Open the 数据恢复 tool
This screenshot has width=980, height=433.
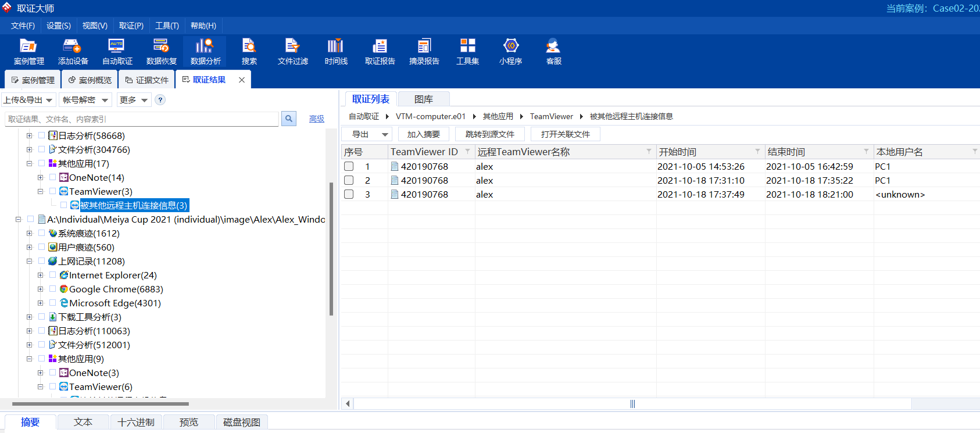point(161,51)
